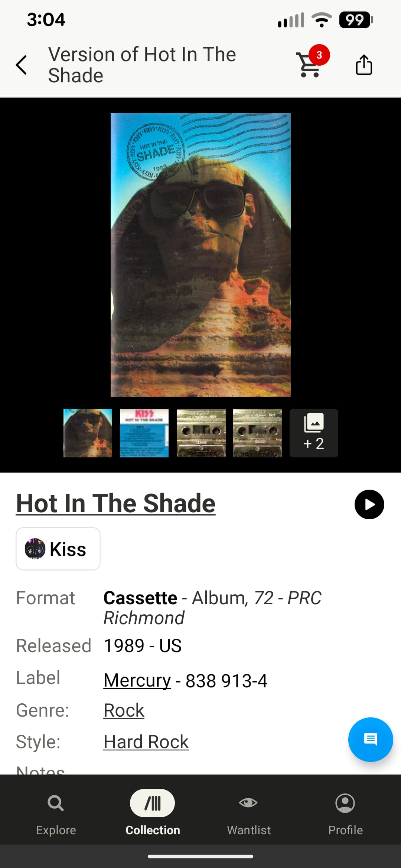401x868 pixels.
Task: Open the Hard Rock style link
Action: (146, 742)
